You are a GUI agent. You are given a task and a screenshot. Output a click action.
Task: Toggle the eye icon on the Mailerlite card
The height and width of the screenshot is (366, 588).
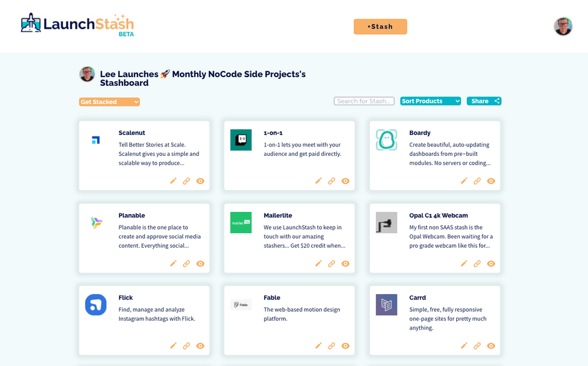tap(345, 264)
